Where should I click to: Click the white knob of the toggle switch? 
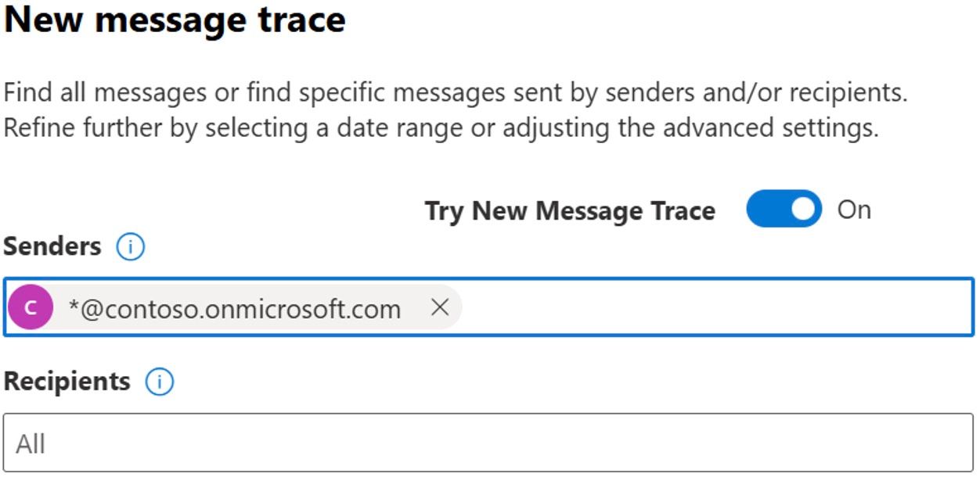(802, 209)
